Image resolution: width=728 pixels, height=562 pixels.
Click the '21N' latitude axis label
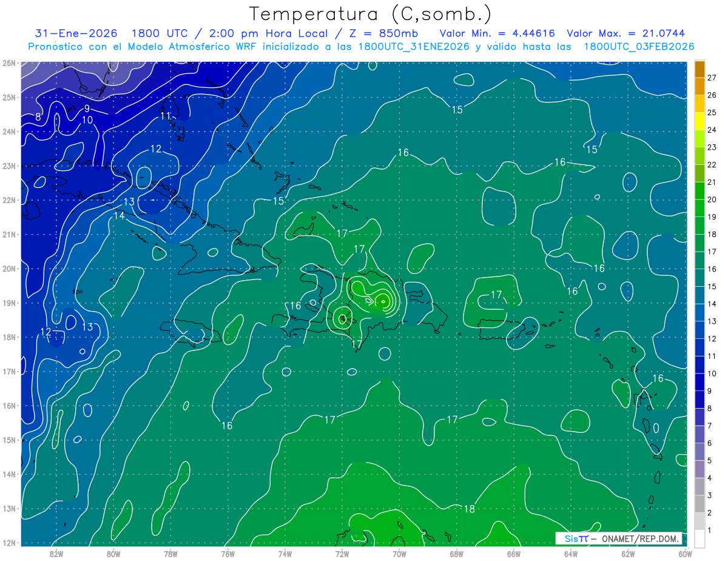8,234
